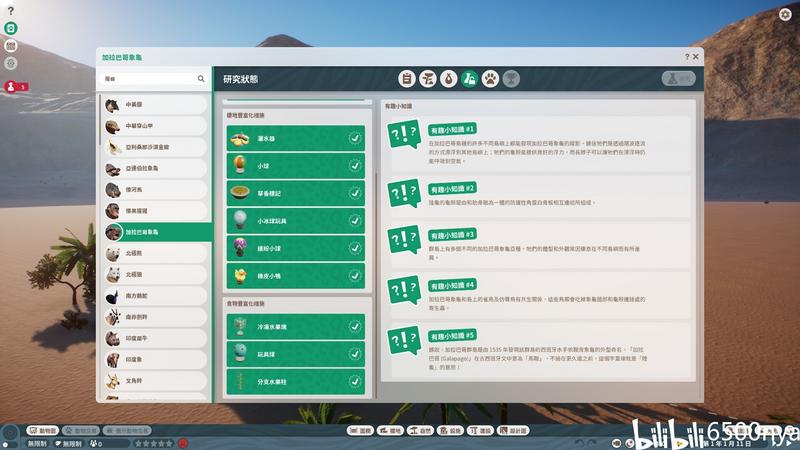800x450 pixels.
Task: Select 印度犀牛 in the animal list
Action: click(x=155, y=338)
